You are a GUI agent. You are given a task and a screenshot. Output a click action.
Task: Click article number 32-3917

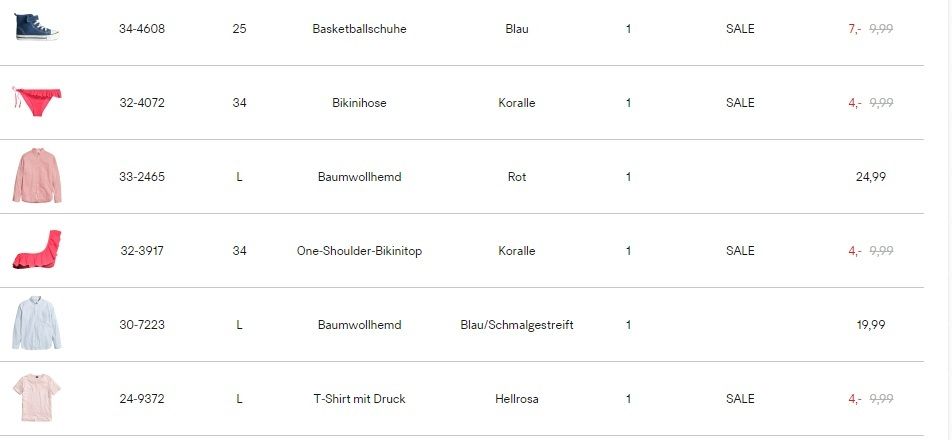pos(142,251)
